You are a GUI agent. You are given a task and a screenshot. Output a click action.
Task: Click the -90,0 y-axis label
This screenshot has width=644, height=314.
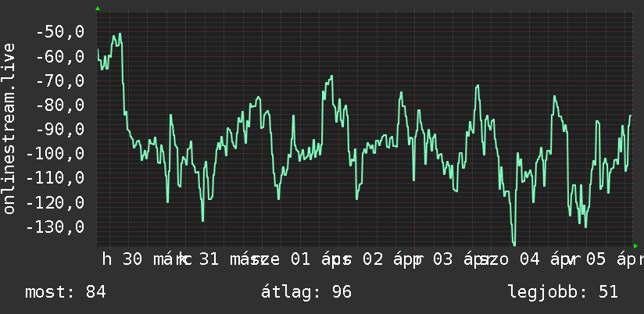point(60,130)
